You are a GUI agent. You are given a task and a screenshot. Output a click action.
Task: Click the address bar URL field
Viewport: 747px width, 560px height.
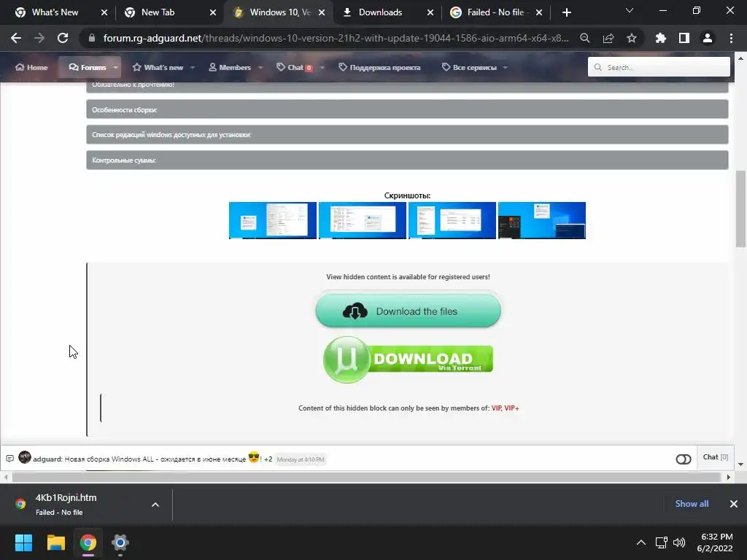(336, 38)
